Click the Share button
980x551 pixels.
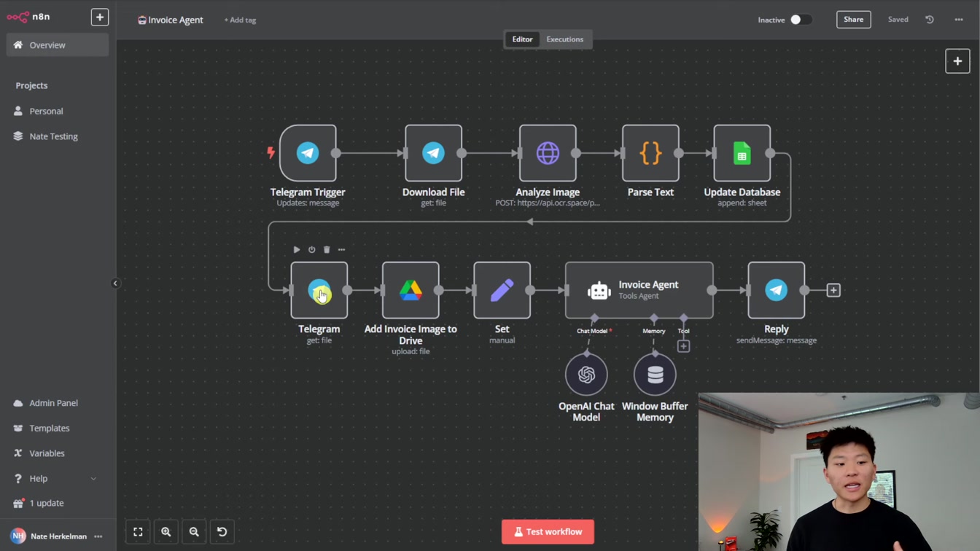click(853, 20)
